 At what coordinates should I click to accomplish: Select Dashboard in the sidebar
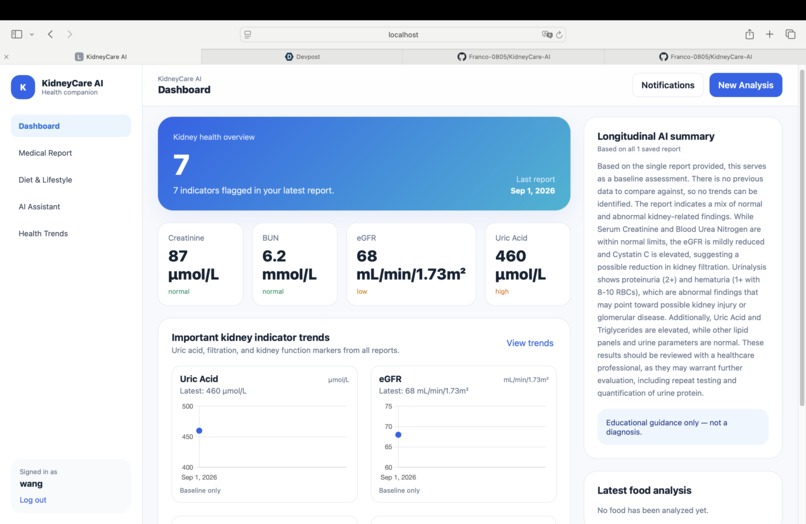(71, 126)
